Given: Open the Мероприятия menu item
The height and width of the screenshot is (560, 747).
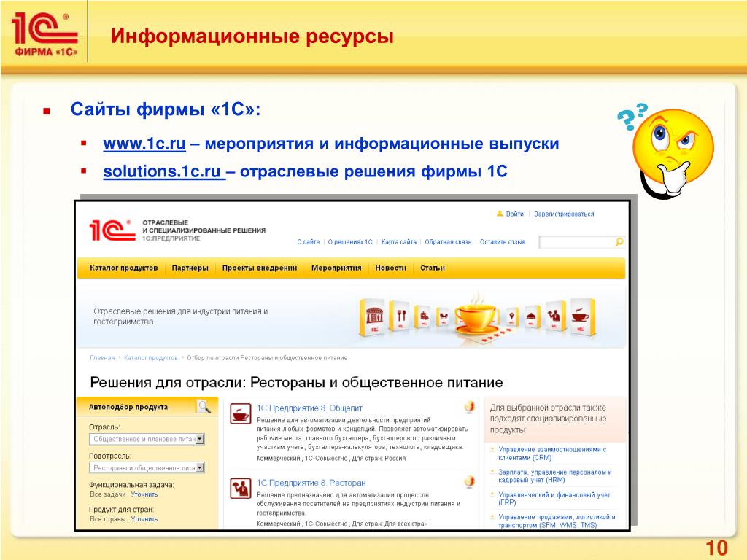Looking at the screenshot, I should pos(336,268).
